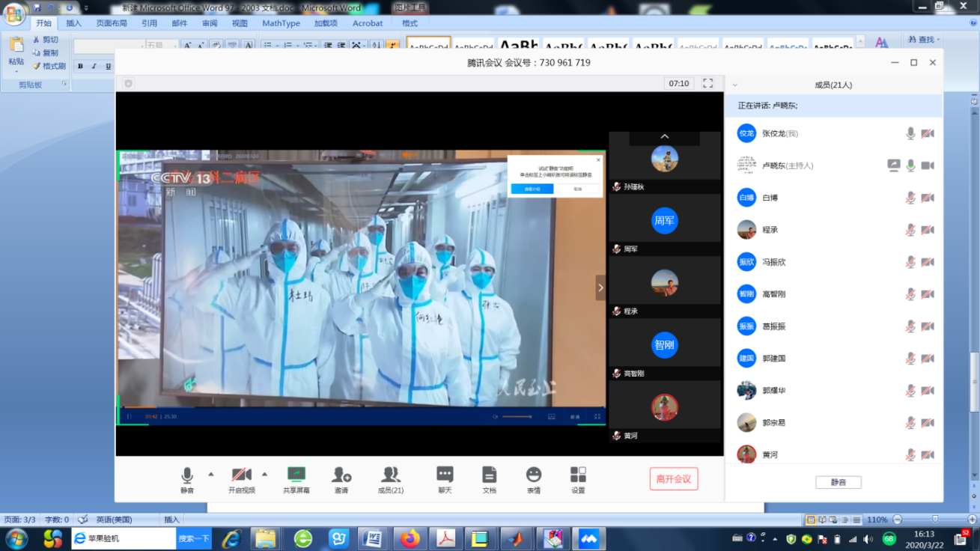980x551 pixels.
Task: Open Adobe Acrobat from the taskbar
Action: [x=446, y=538]
